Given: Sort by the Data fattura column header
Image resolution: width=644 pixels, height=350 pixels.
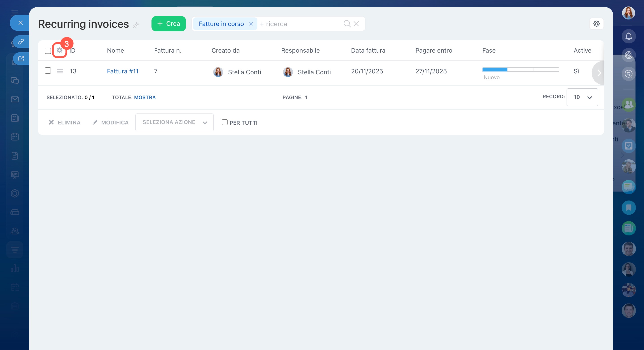Looking at the screenshot, I should pyautogui.click(x=368, y=51).
